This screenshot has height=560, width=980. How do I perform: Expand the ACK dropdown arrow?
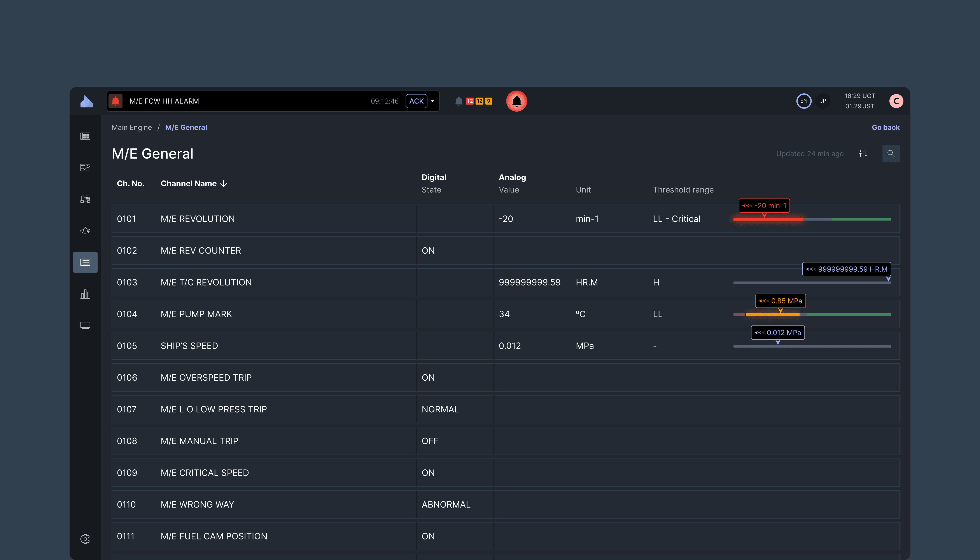tap(433, 101)
